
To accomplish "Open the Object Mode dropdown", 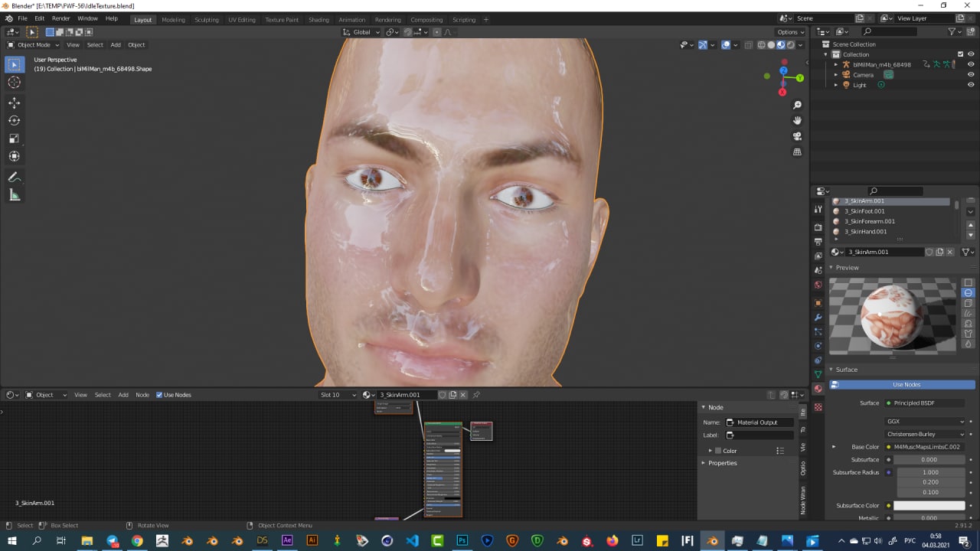I will [33, 44].
